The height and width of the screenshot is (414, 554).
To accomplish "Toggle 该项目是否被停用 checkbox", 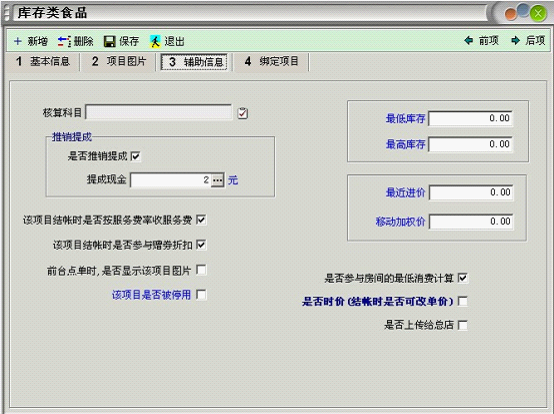I will click(201, 294).
